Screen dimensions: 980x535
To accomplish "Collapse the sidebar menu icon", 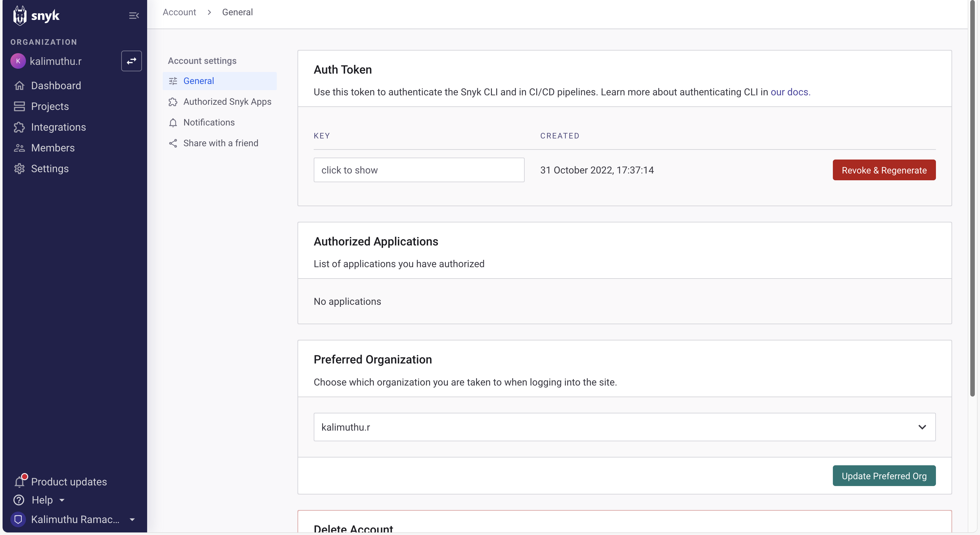I will pyautogui.click(x=134, y=16).
